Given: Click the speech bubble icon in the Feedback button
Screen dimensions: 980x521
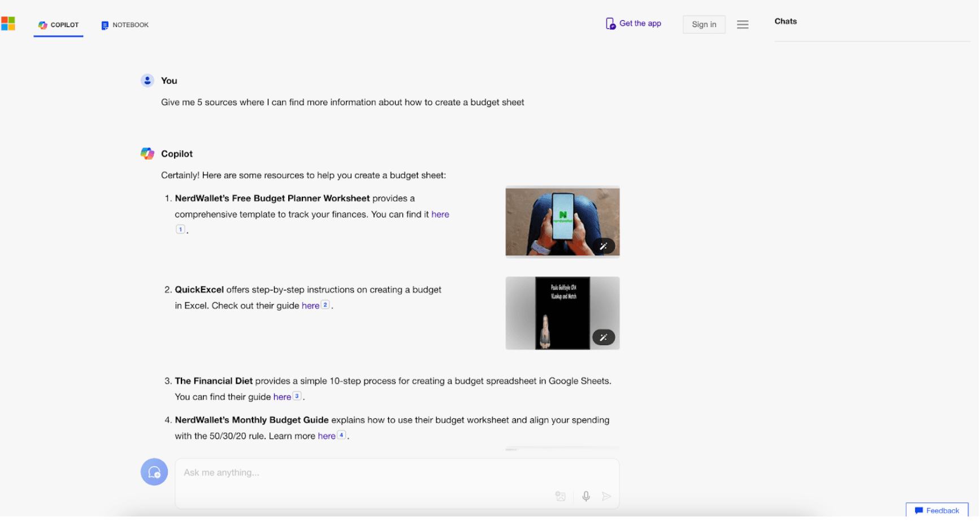Looking at the screenshot, I should pos(919,511).
